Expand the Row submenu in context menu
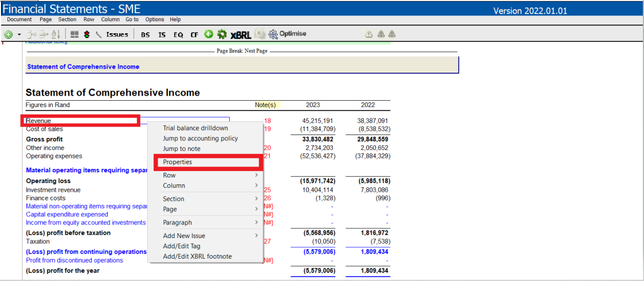644x281 pixels. (205, 175)
